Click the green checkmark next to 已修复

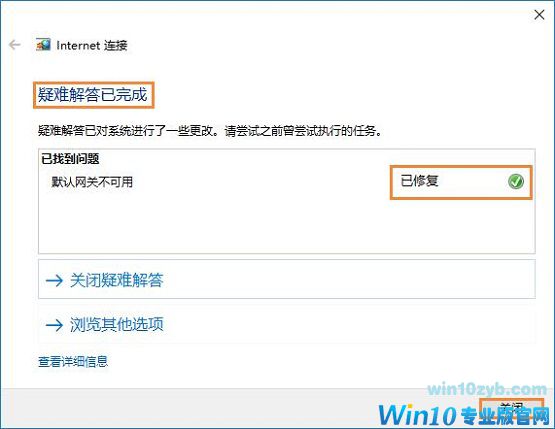point(516,181)
